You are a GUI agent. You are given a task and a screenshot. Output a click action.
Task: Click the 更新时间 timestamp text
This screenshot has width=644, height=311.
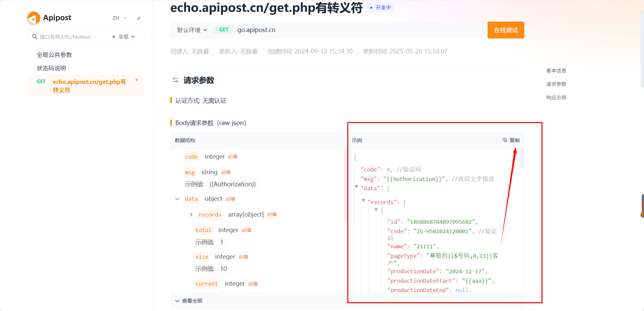click(x=405, y=52)
